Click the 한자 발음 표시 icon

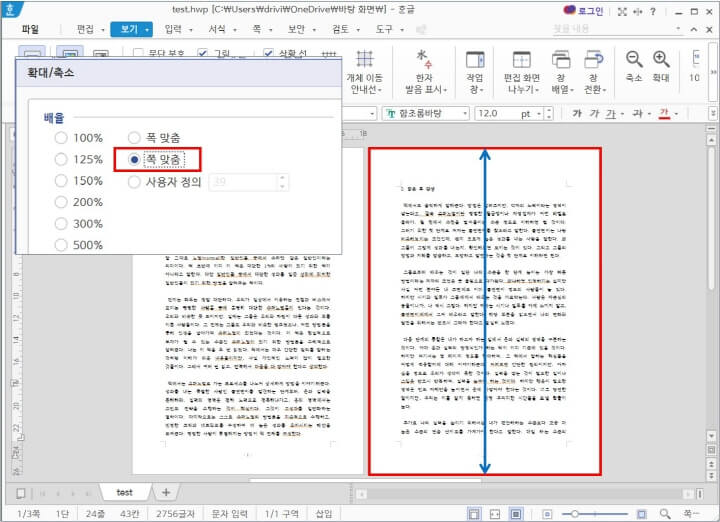(424, 59)
